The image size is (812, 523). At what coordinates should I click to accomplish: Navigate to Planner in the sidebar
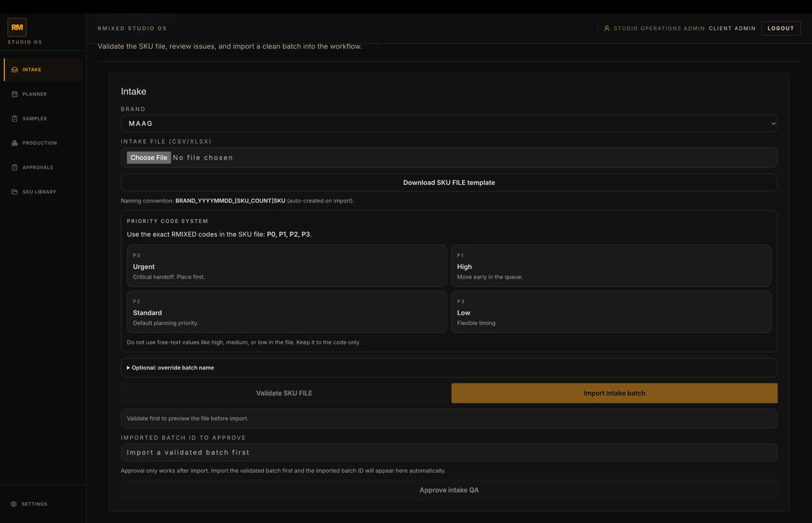click(34, 94)
